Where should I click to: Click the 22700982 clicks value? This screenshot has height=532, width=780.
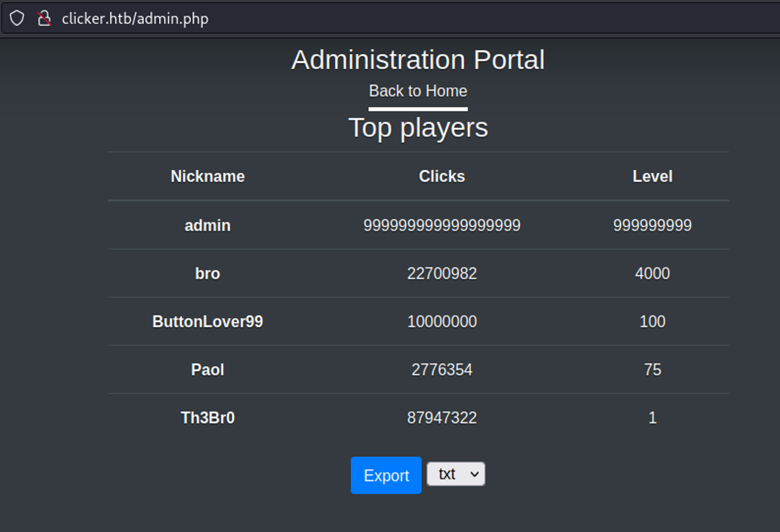[441, 274]
